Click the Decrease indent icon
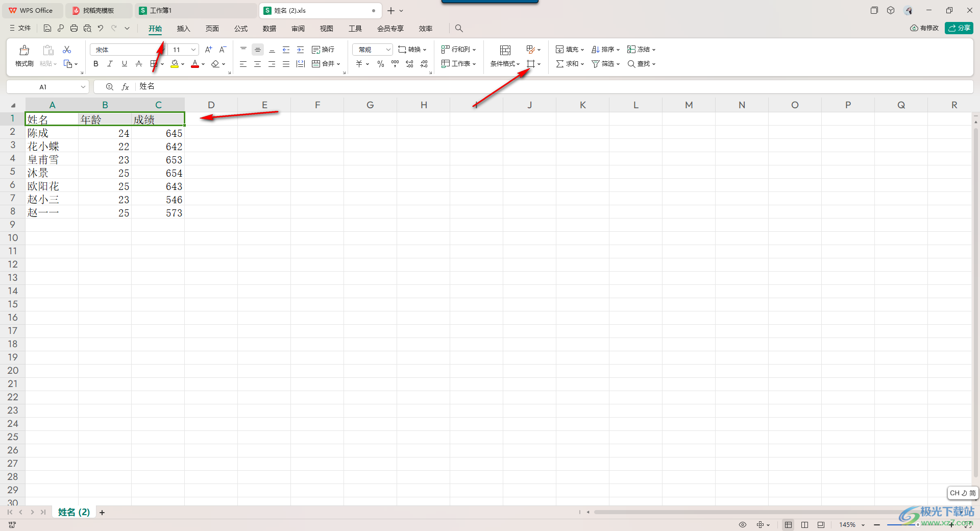This screenshot has height=531, width=980. coord(286,50)
